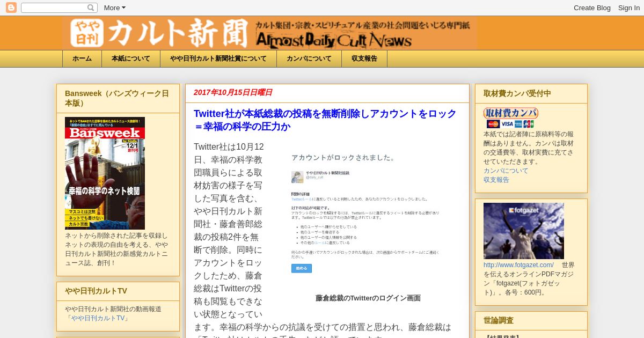Open the カンパについて menu tab
The height and width of the screenshot is (338, 644).
tap(309, 59)
